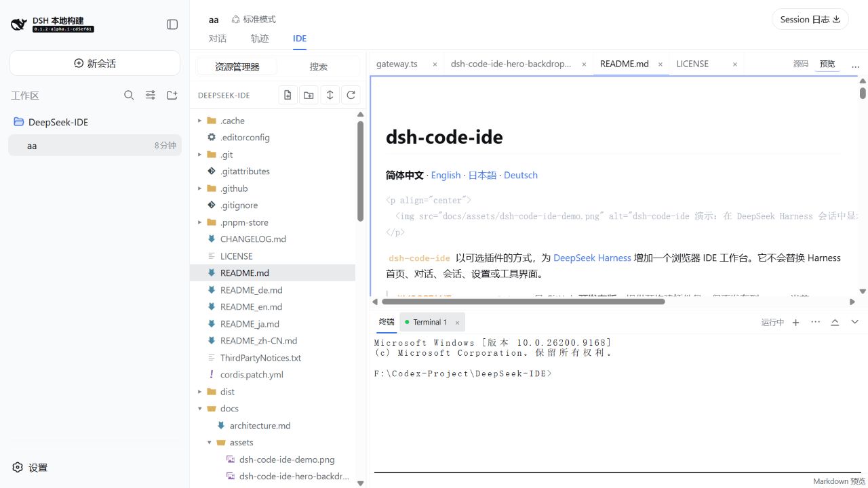Click the DSH whale logo
The height and width of the screenshot is (488, 868).
18,24
